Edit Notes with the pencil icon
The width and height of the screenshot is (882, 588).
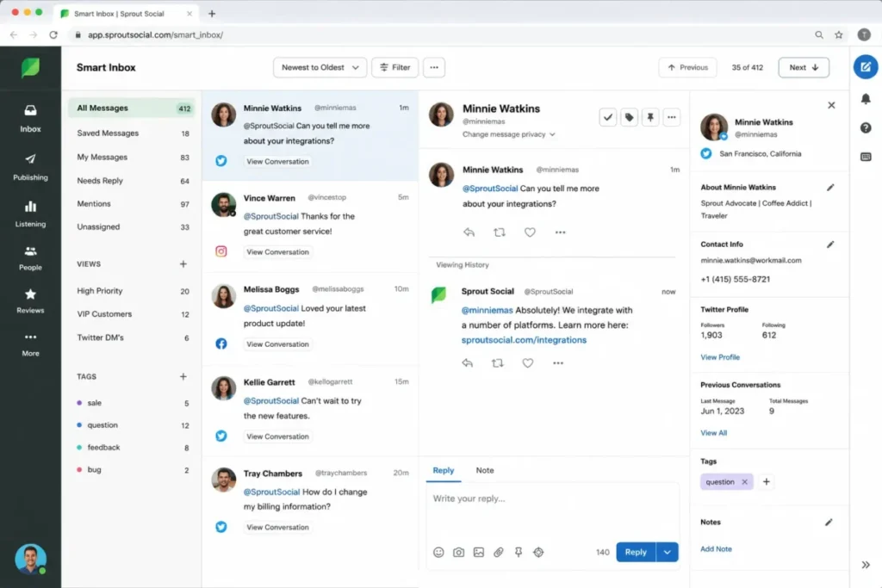point(829,523)
